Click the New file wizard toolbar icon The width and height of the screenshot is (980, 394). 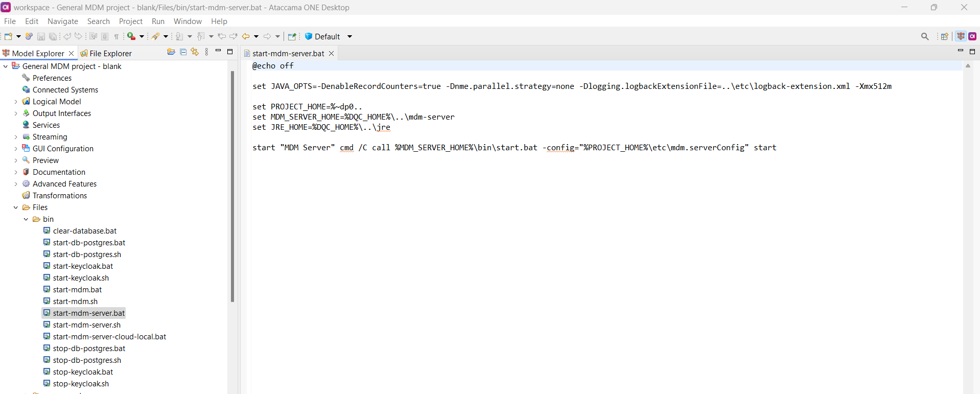point(8,36)
